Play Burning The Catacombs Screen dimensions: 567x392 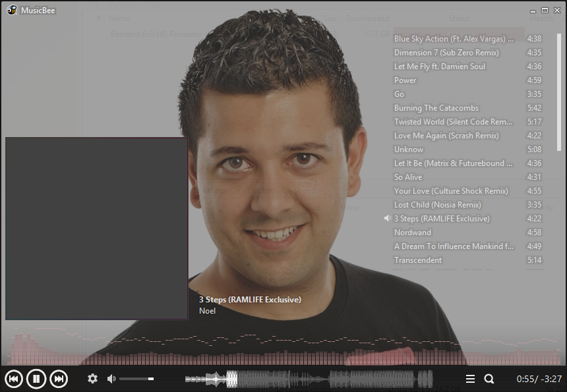click(436, 108)
